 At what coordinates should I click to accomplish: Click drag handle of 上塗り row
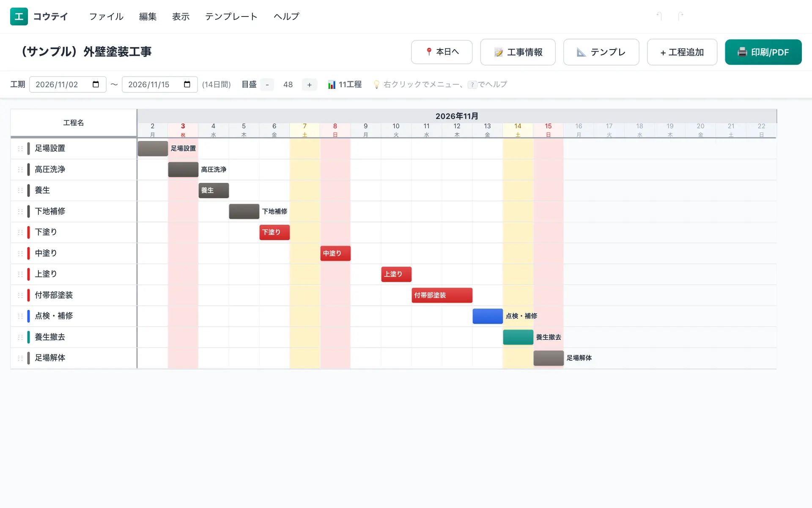20,274
